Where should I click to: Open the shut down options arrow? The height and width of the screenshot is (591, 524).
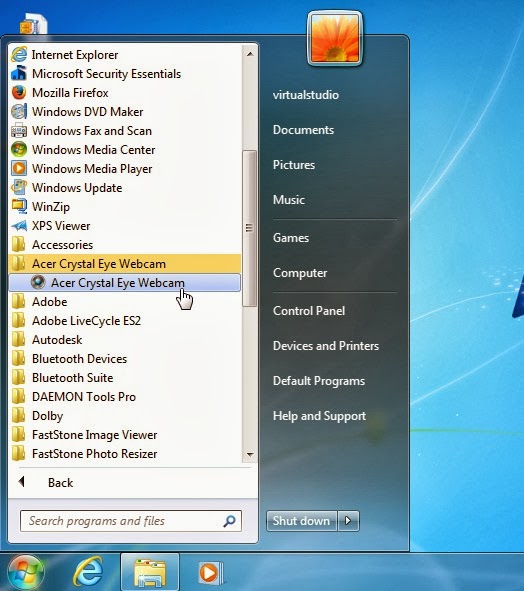pos(348,521)
